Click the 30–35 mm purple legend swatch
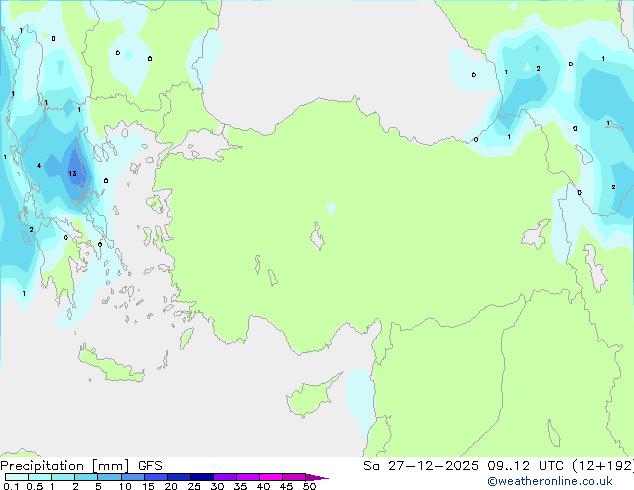This screenshot has height=490, width=634. pos(224,477)
